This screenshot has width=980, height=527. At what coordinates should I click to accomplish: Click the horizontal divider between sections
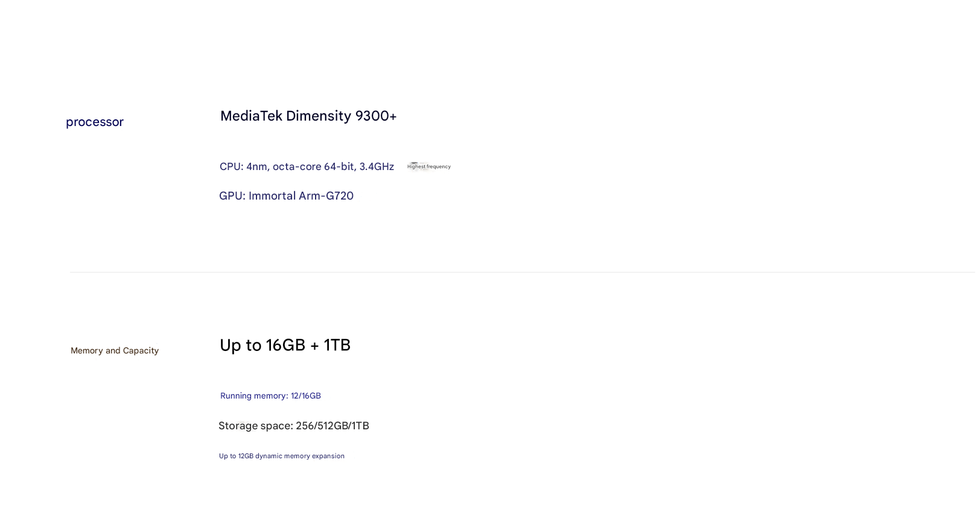pos(523,272)
